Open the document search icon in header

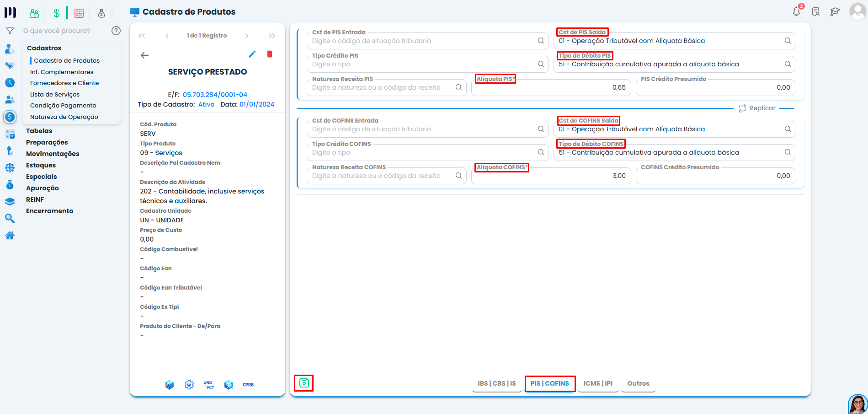point(816,11)
